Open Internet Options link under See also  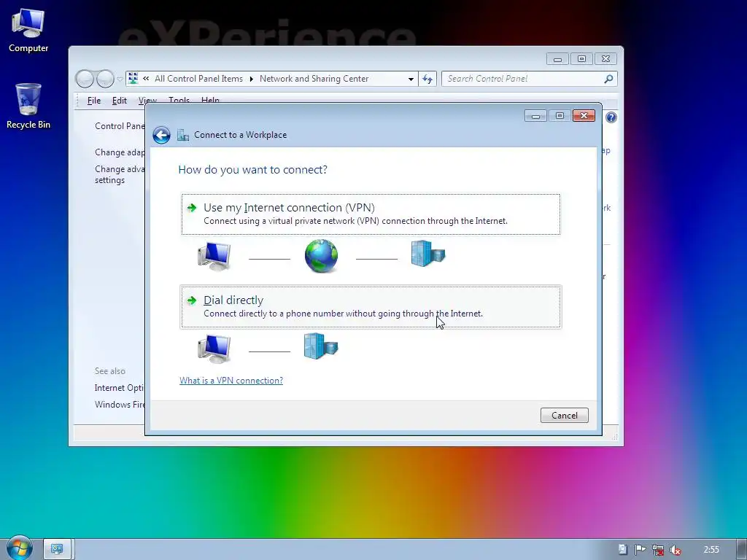(x=119, y=388)
